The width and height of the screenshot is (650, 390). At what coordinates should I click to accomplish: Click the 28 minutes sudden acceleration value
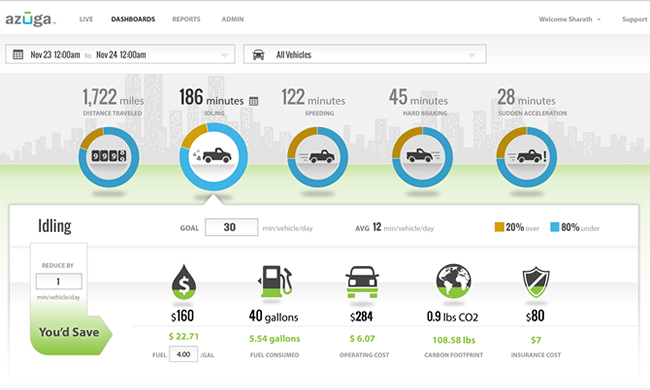(x=526, y=97)
